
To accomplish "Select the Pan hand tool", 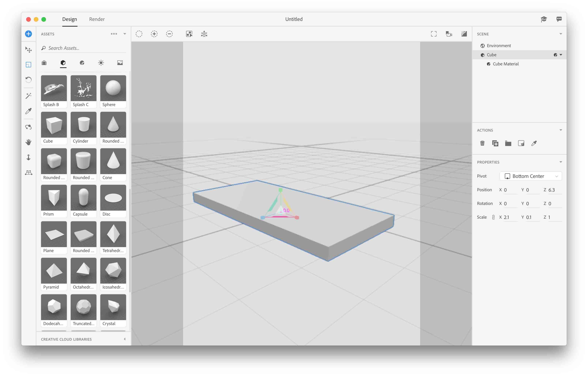I will tap(28, 142).
